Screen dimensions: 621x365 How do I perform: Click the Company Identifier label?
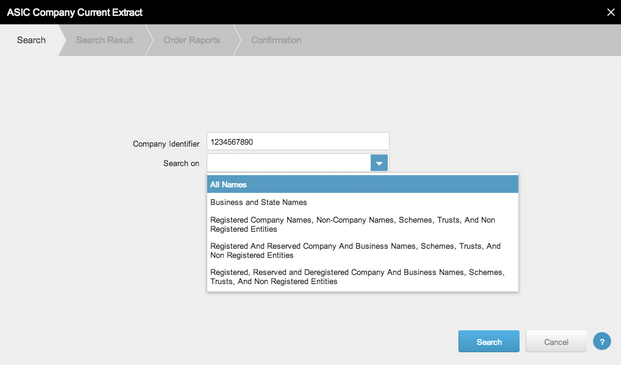coord(166,144)
